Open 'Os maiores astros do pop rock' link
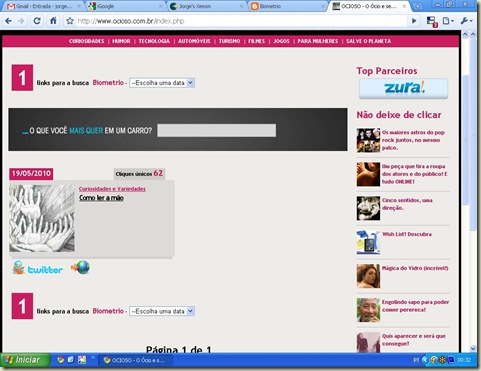 (413, 140)
